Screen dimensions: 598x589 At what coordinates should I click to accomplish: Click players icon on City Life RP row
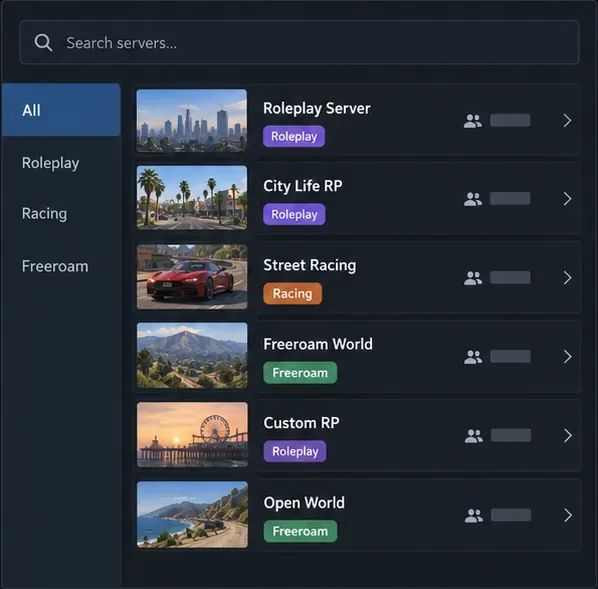click(473, 199)
